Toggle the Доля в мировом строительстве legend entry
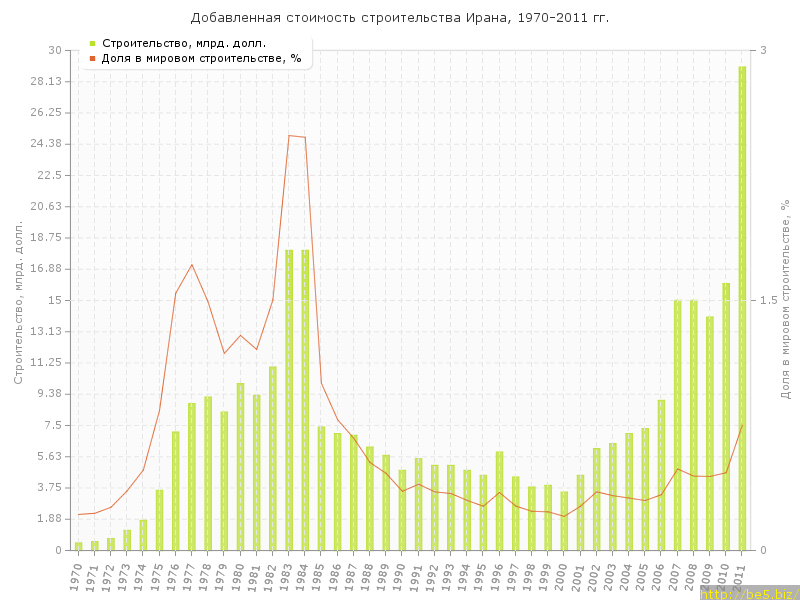Screen dimensions: 800x600 pos(201,58)
